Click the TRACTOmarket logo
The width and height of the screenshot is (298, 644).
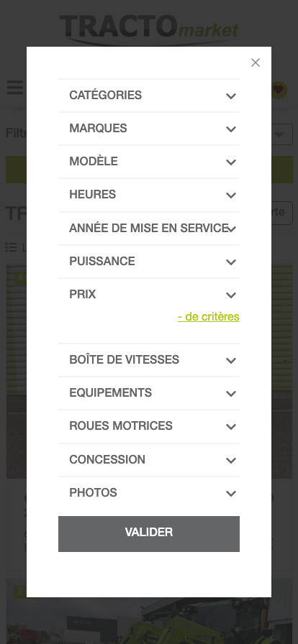coord(148,29)
